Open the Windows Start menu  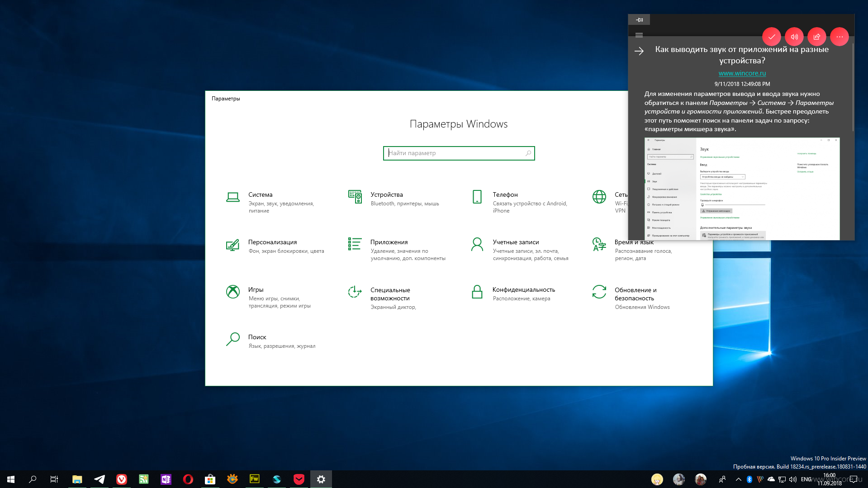point(11,479)
